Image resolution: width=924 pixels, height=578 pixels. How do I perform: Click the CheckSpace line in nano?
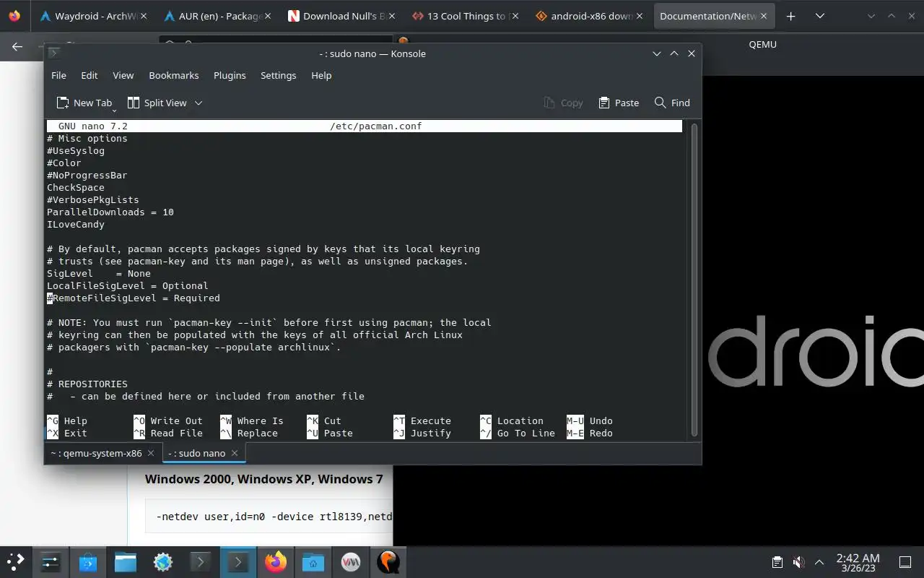coord(76,188)
